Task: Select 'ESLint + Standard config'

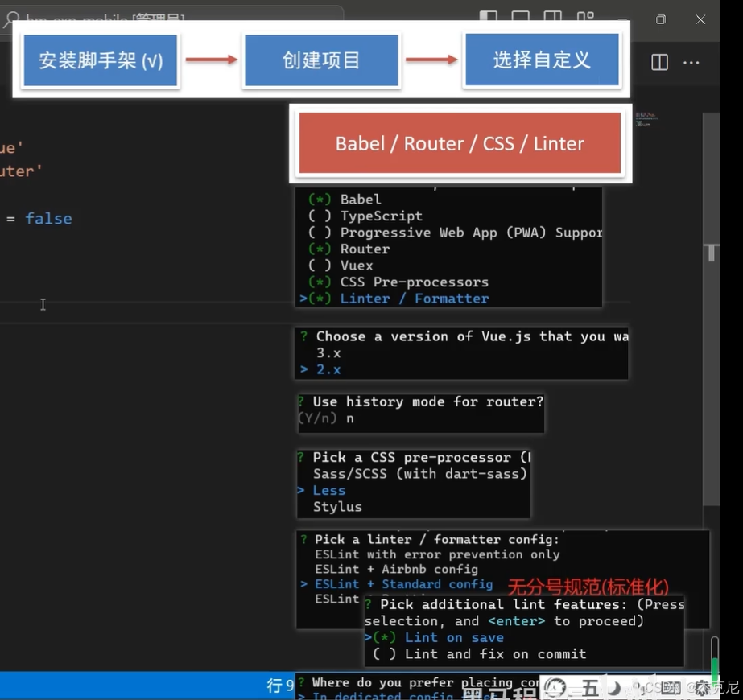Action: pyautogui.click(x=404, y=584)
